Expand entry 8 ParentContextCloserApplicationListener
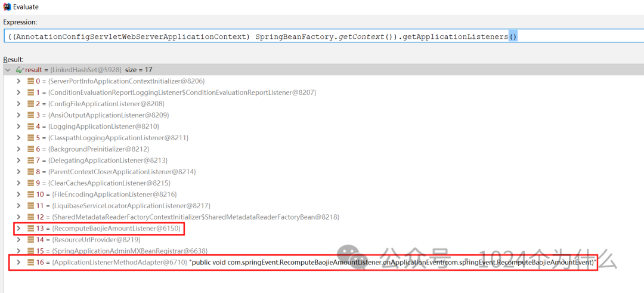The image size is (644, 293). coord(18,171)
